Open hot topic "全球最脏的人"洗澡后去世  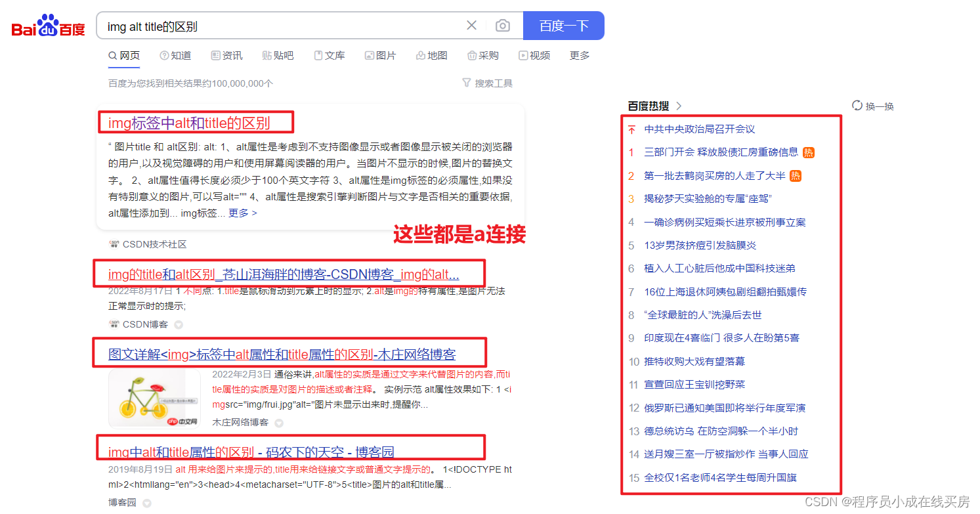pyautogui.click(x=703, y=315)
